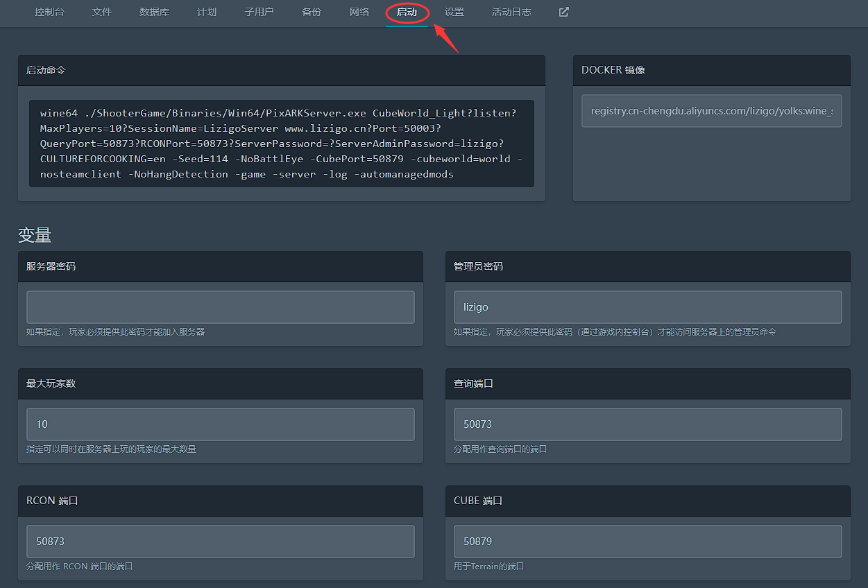Click the hint under 管理员密码 field
This screenshot has height=588, width=868.
[615, 332]
